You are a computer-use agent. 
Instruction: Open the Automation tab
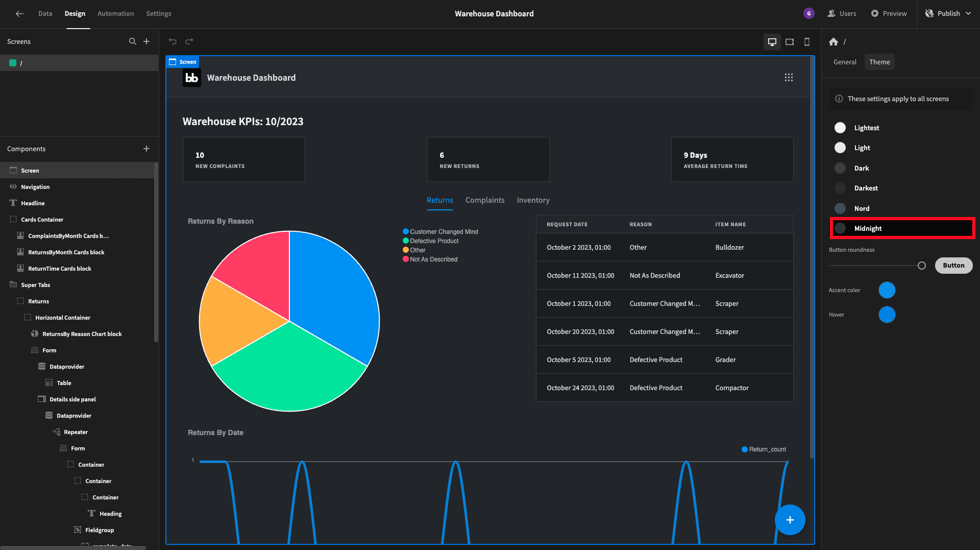pos(115,14)
